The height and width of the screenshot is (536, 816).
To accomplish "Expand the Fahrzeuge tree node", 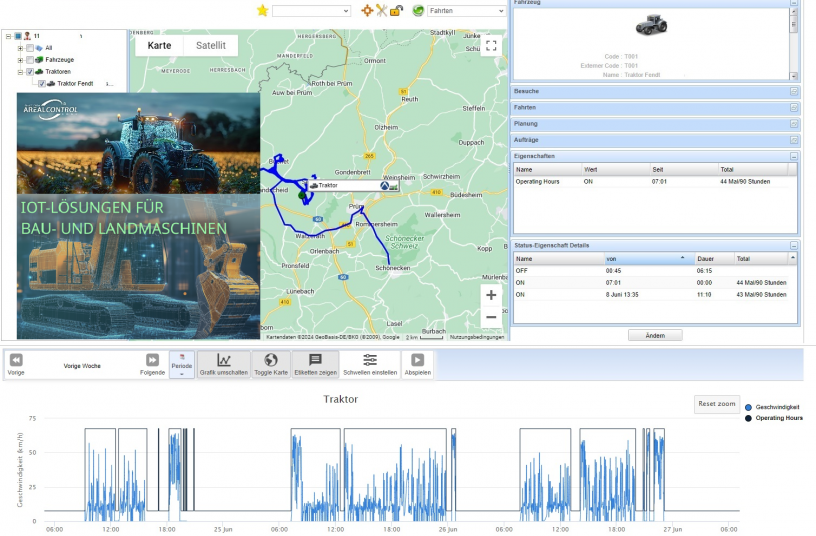I will click(x=20, y=60).
